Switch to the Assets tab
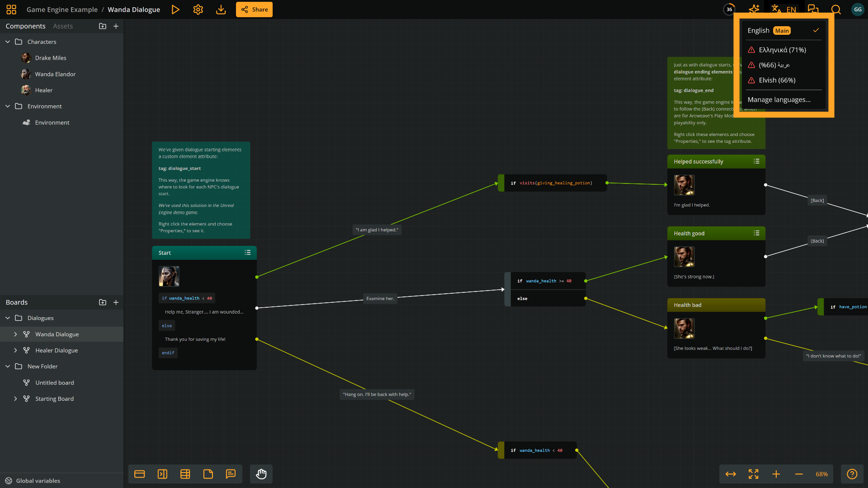The image size is (868, 488). coord(63,26)
